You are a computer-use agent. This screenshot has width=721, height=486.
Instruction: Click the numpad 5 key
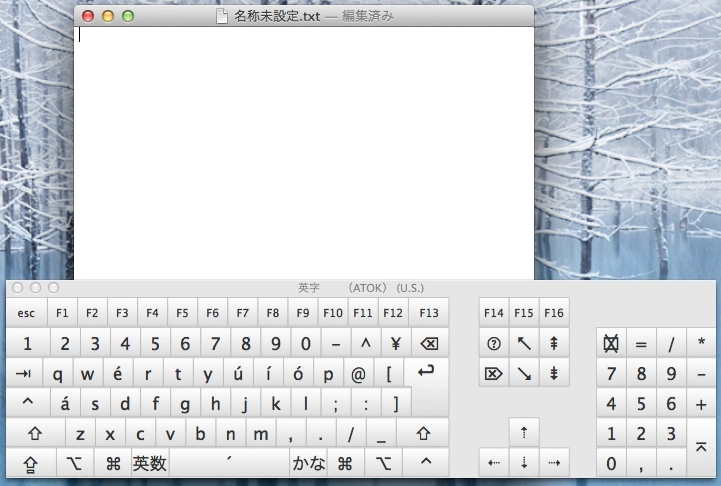tap(641, 403)
